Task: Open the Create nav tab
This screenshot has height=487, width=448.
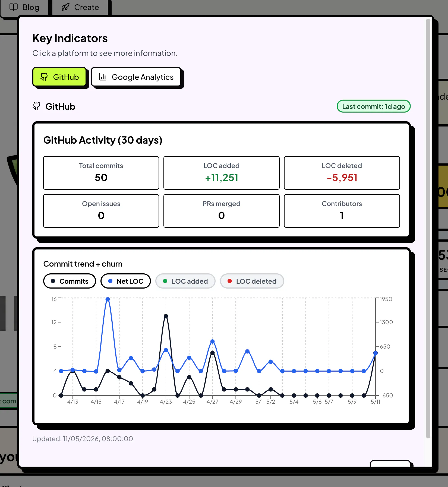Action: click(x=80, y=8)
